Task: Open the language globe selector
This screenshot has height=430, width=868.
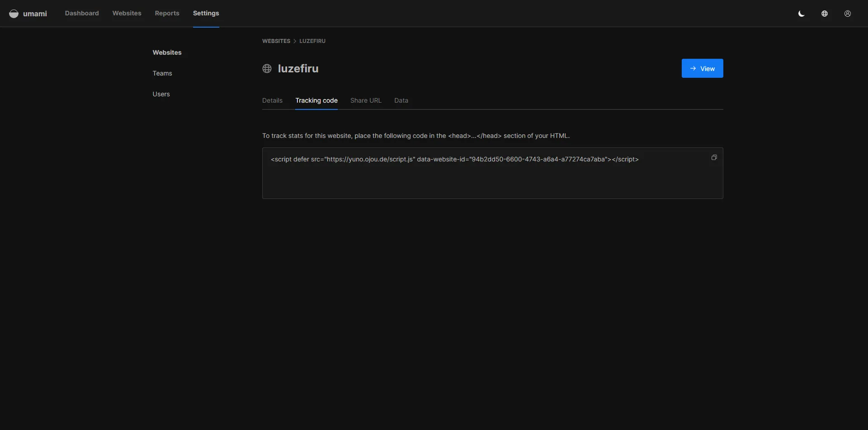Action: [825, 14]
